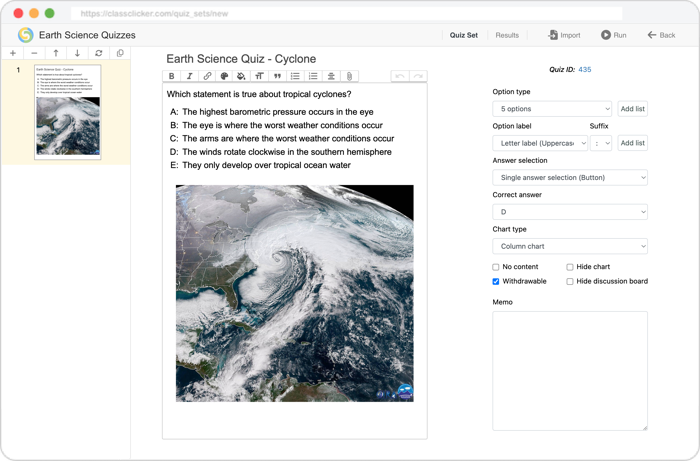Image resolution: width=700 pixels, height=461 pixels.
Task: Open the text size tool
Action: [259, 76]
